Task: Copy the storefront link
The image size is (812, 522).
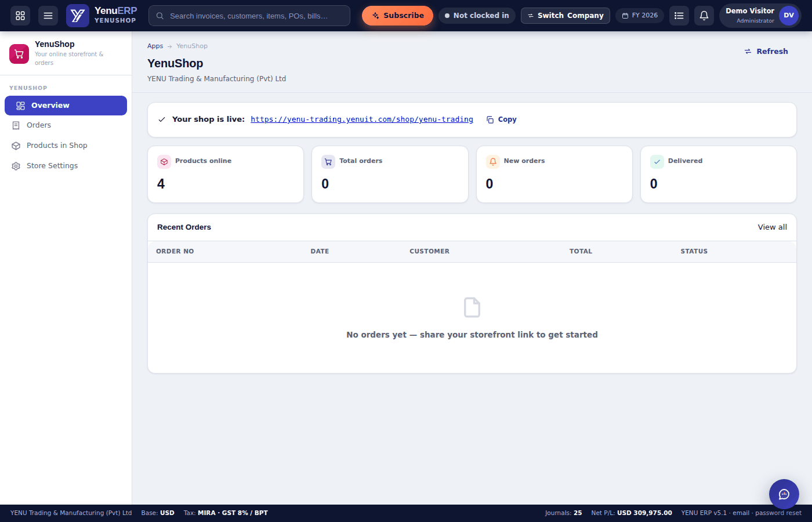Action: coord(502,119)
